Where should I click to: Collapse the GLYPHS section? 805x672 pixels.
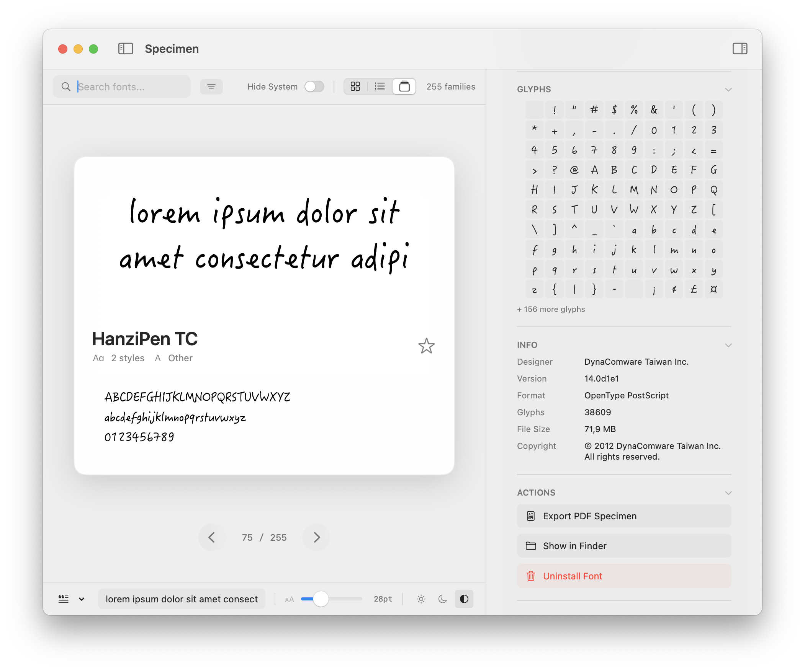pyautogui.click(x=728, y=89)
